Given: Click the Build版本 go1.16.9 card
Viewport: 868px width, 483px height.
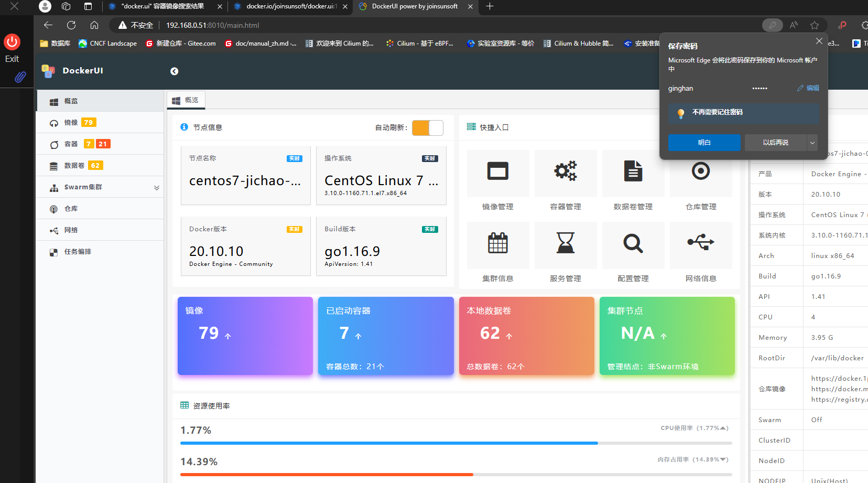Looking at the screenshot, I should (x=382, y=246).
